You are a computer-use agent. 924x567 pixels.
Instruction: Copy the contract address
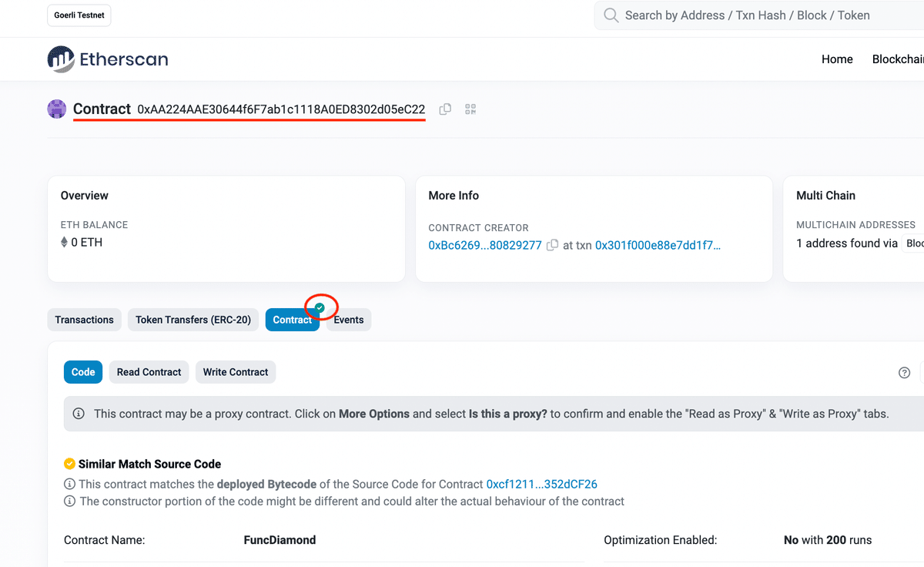tap(445, 109)
